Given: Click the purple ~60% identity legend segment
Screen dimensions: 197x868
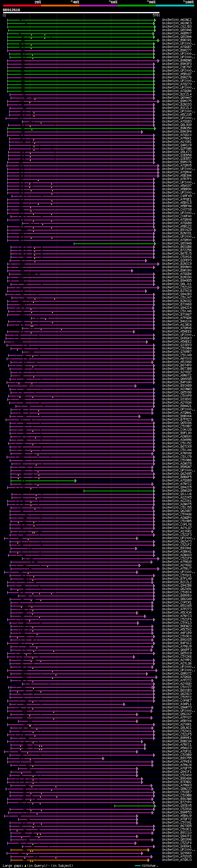Looking at the screenshot, I should pyautogui.click(x=99, y=6).
